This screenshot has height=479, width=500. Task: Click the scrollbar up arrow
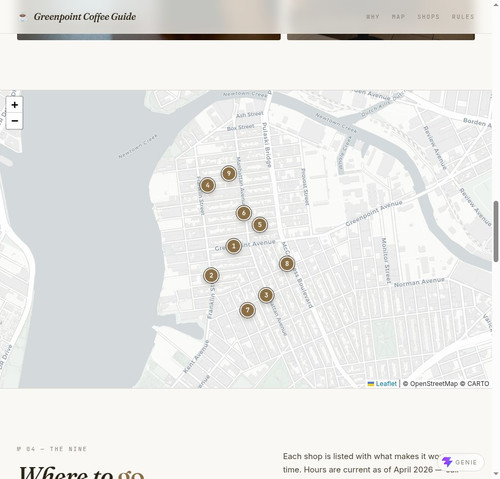[x=496, y=4]
